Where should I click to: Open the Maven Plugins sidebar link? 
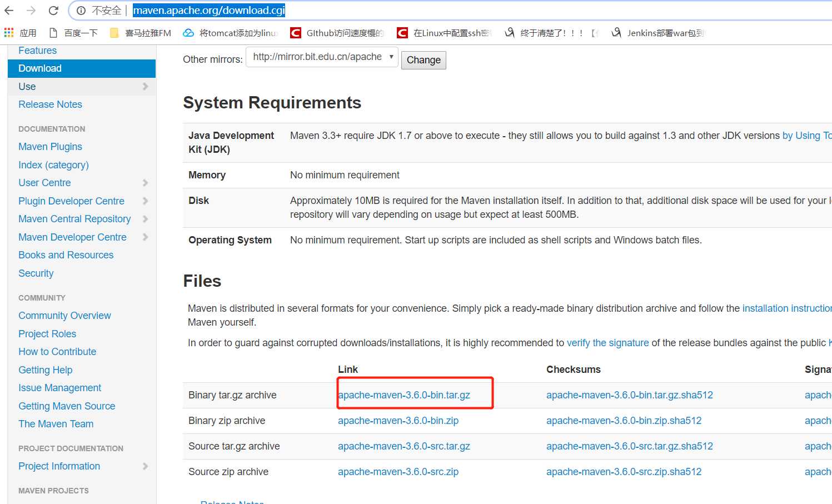(50, 147)
